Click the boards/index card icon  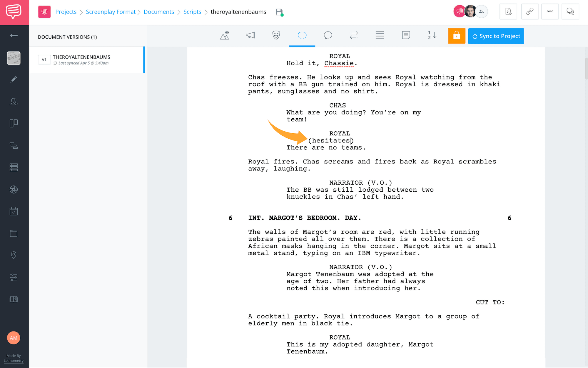click(13, 123)
